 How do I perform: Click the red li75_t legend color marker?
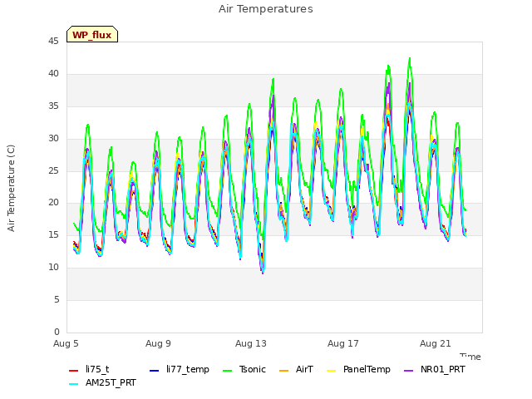coord(73,371)
